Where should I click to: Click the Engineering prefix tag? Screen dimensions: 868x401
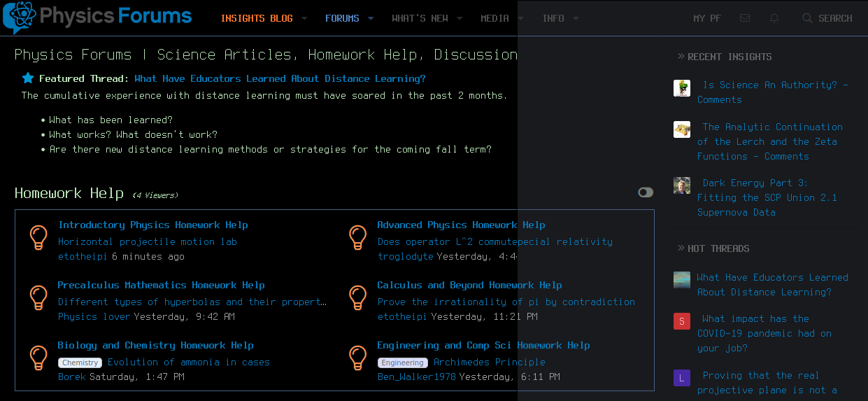pyautogui.click(x=403, y=363)
